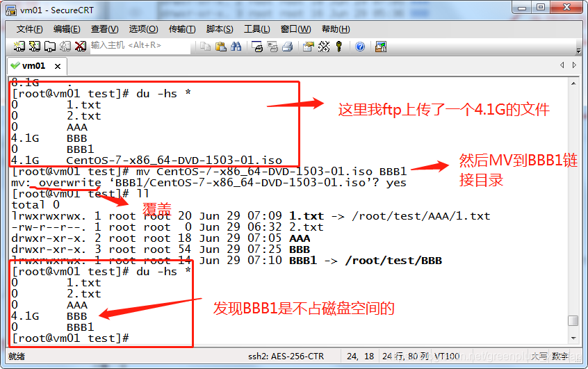Click the terminal vertical scrollbar thumb
Screen dimensions: 588x369
(x=573, y=320)
